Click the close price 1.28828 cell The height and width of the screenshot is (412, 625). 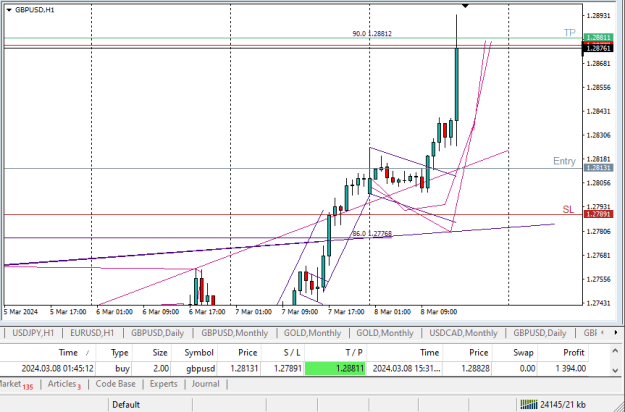(475, 369)
